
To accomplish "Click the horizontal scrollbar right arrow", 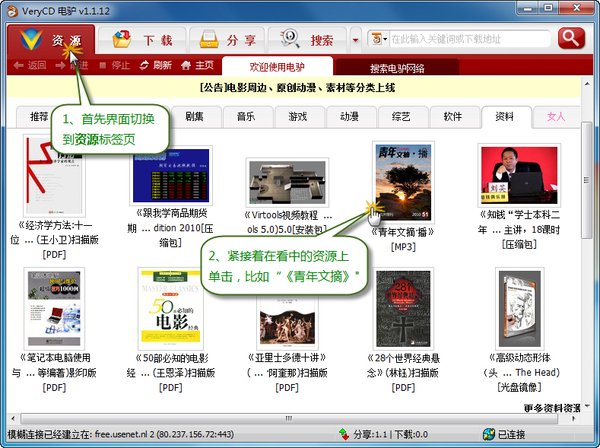I will 573,419.
